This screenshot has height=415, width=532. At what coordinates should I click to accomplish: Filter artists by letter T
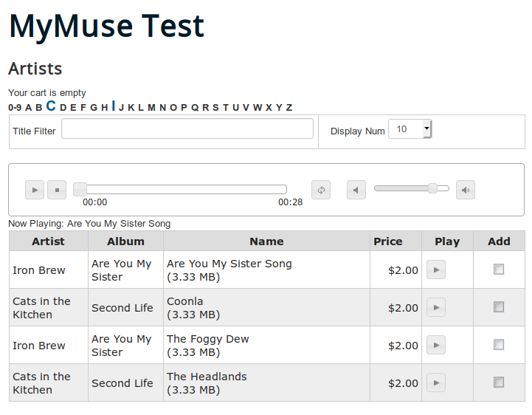(226, 108)
